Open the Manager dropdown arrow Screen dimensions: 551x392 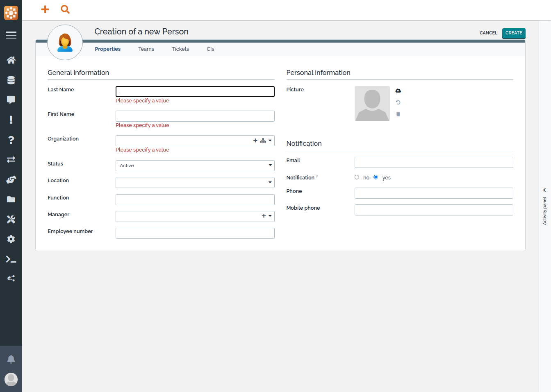coord(270,216)
